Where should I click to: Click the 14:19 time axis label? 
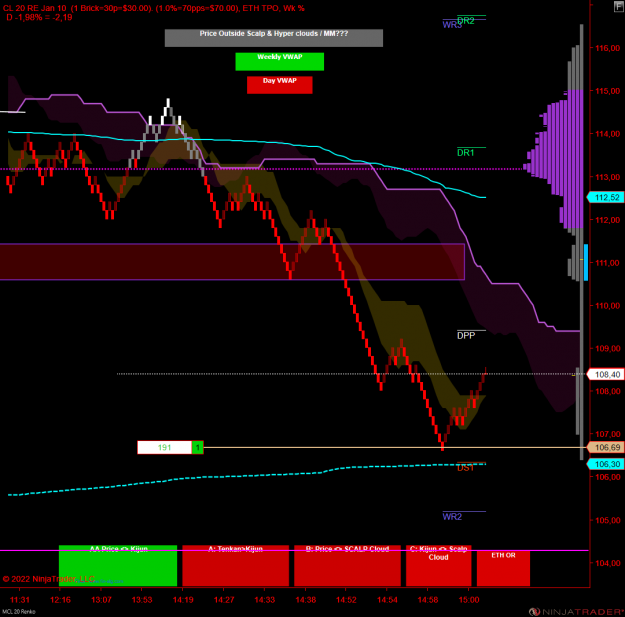coord(183,600)
